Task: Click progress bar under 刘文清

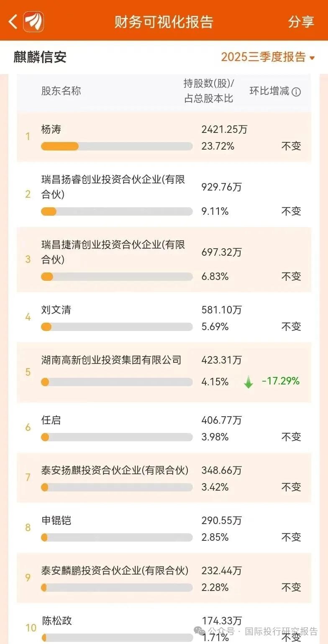Action: [x=117, y=327]
